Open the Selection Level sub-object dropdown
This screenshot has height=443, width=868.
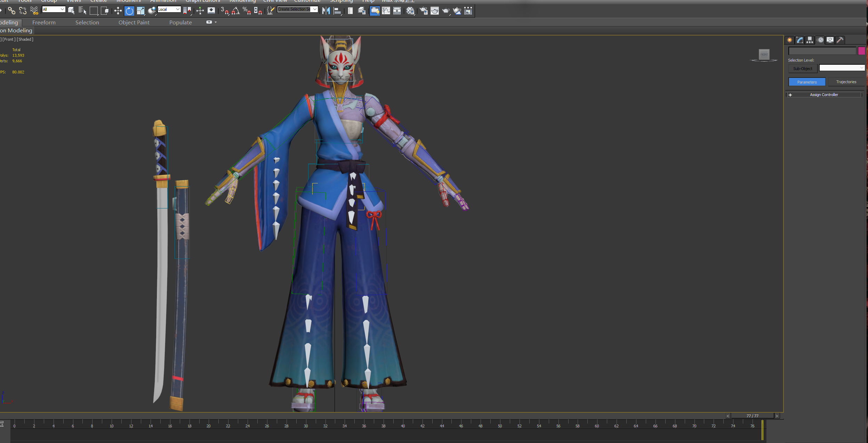[842, 68]
